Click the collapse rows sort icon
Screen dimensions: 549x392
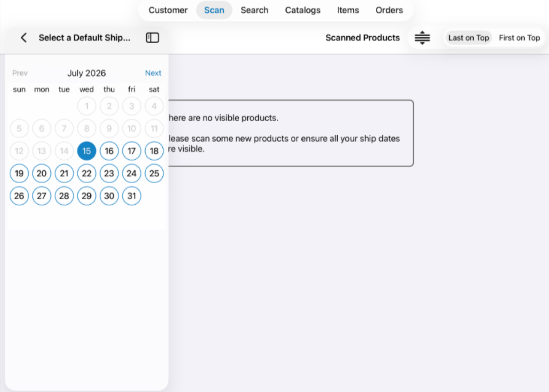coord(422,38)
